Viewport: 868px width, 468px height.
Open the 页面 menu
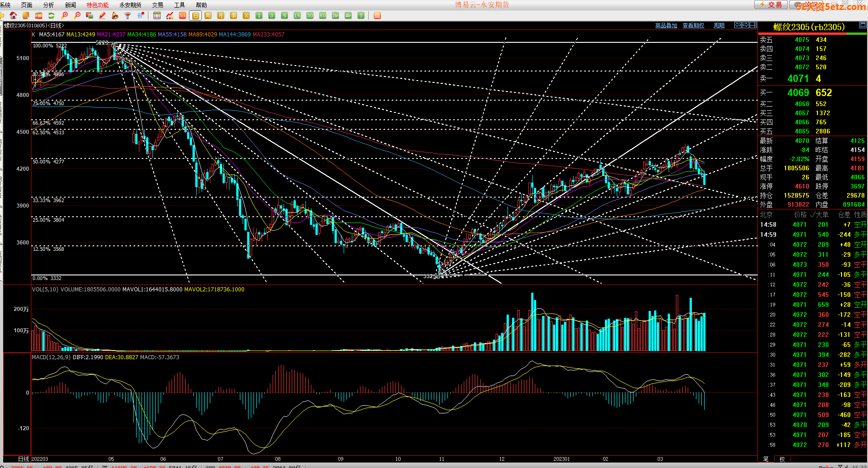click(x=27, y=5)
